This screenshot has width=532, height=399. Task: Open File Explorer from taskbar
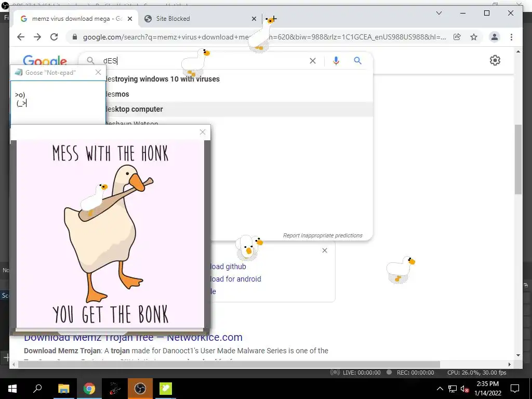[x=63, y=389]
